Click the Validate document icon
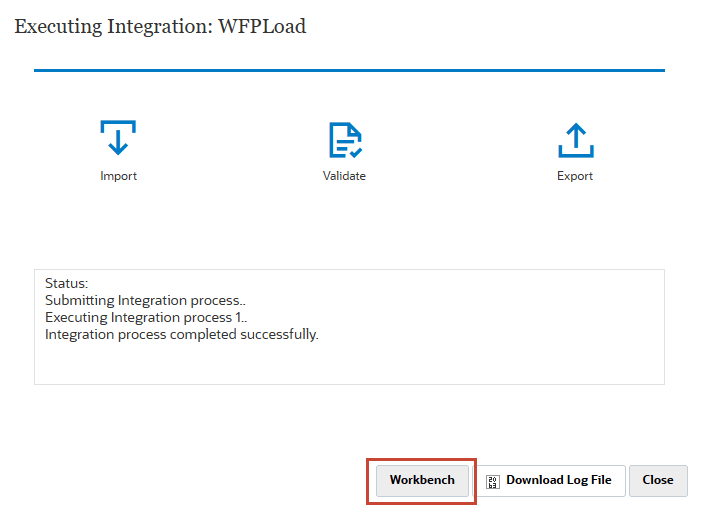This screenshot has width=709, height=520. (x=345, y=140)
